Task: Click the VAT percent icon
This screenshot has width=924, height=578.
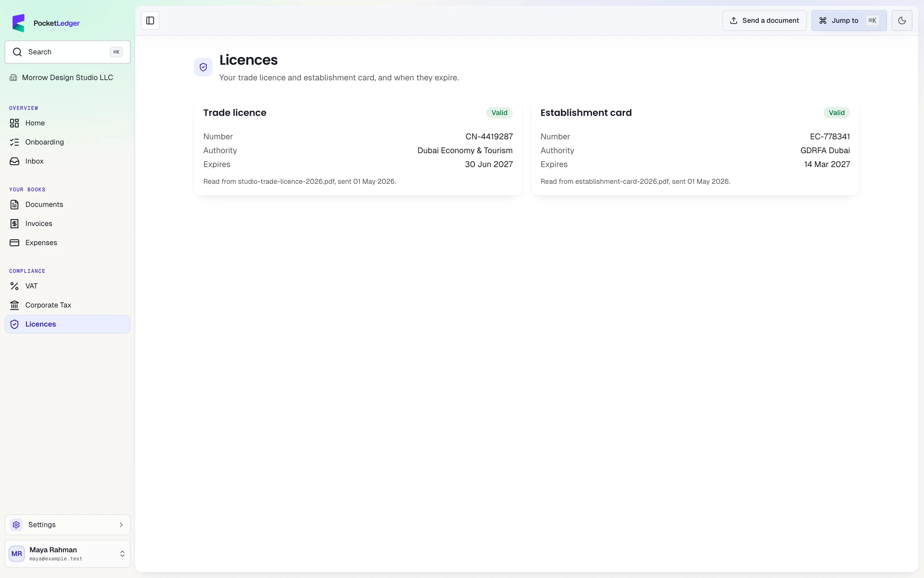Action: (14, 286)
